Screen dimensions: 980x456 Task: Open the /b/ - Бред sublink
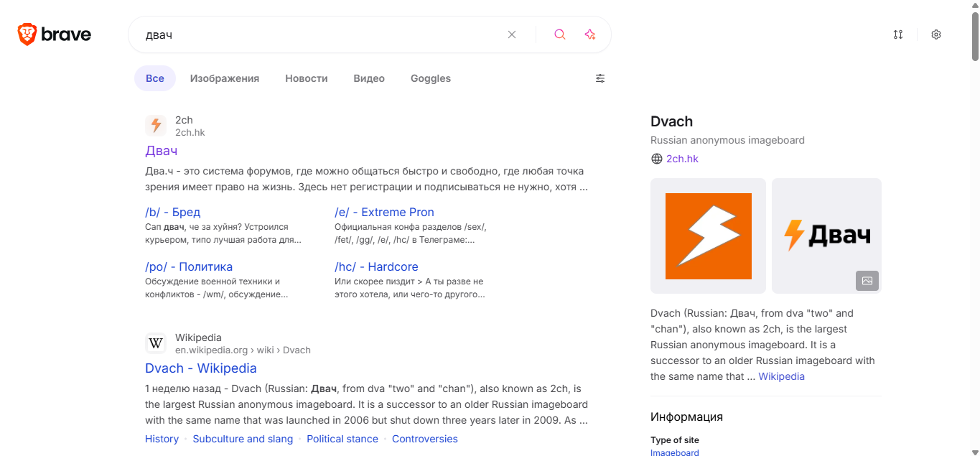coord(172,212)
